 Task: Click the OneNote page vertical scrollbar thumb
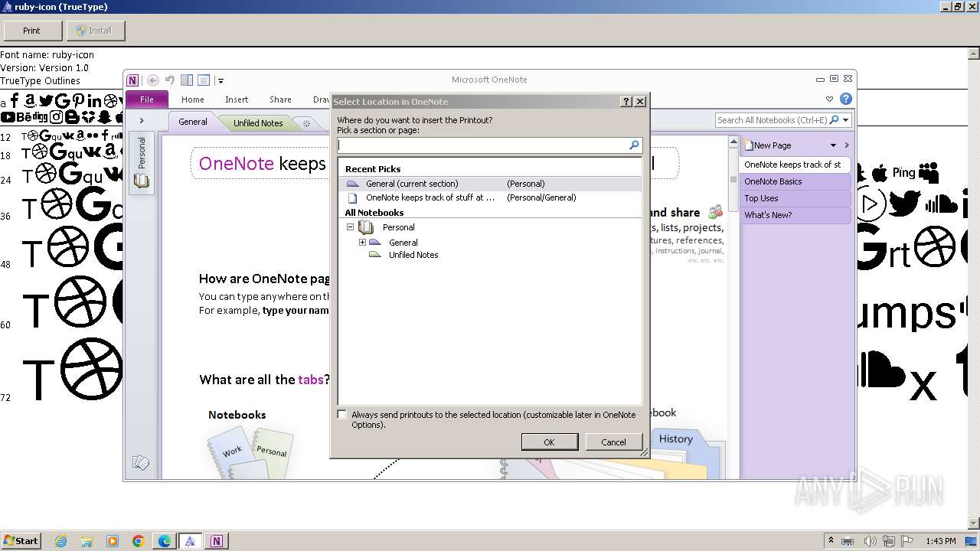[x=733, y=180]
